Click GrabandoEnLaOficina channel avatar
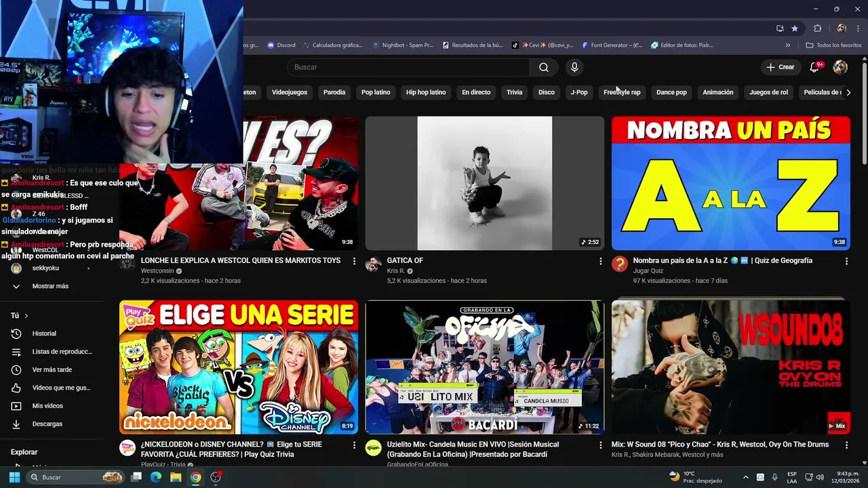This screenshot has width=868, height=488. [x=373, y=448]
